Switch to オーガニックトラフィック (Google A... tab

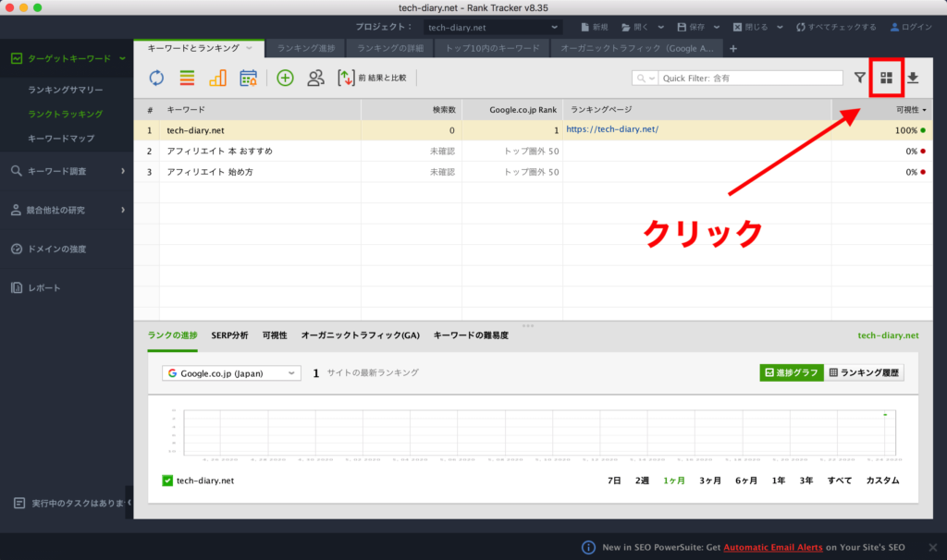coord(636,48)
